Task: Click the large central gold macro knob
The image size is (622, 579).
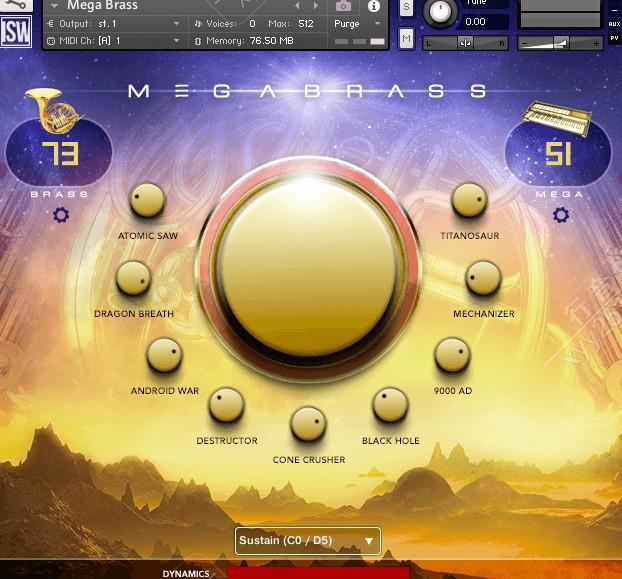Action: [309, 266]
